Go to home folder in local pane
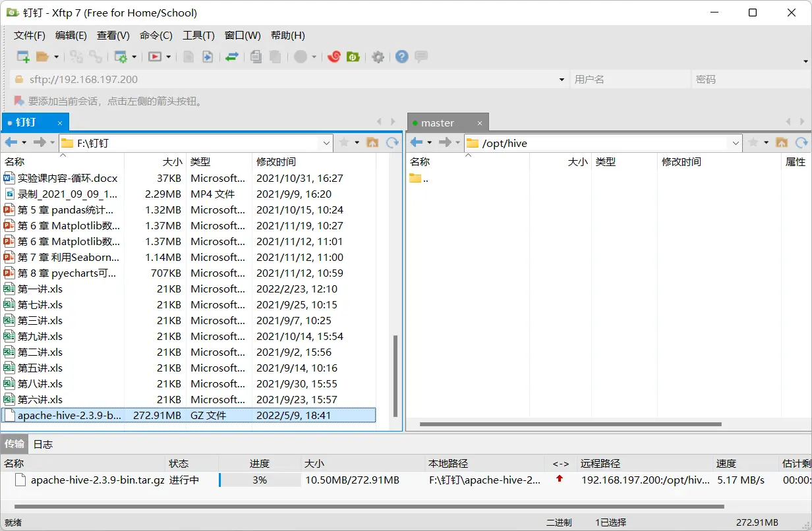The height and width of the screenshot is (531, 812). point(372,142)
